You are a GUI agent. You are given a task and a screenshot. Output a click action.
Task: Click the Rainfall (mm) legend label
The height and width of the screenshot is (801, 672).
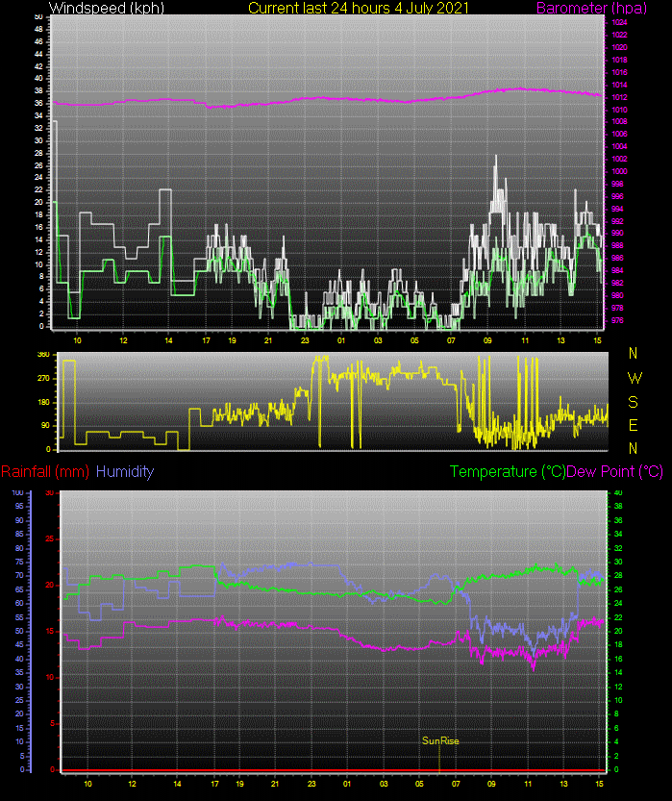(45, 472)
